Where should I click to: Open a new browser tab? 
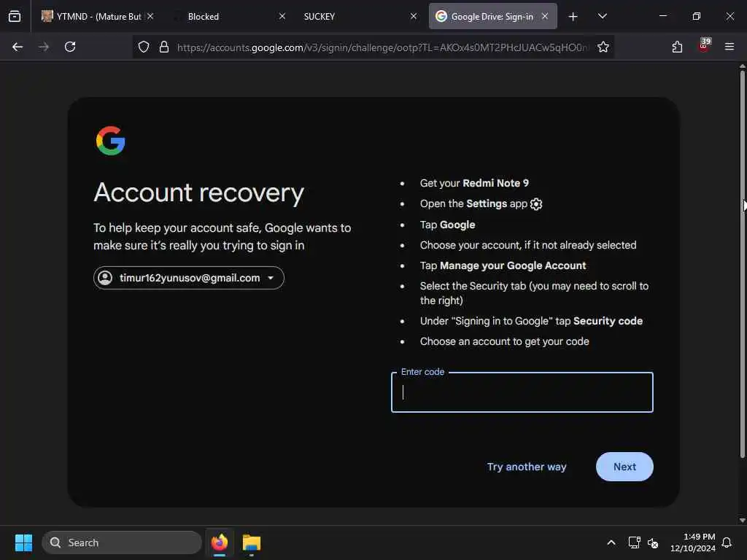(573, 17)
